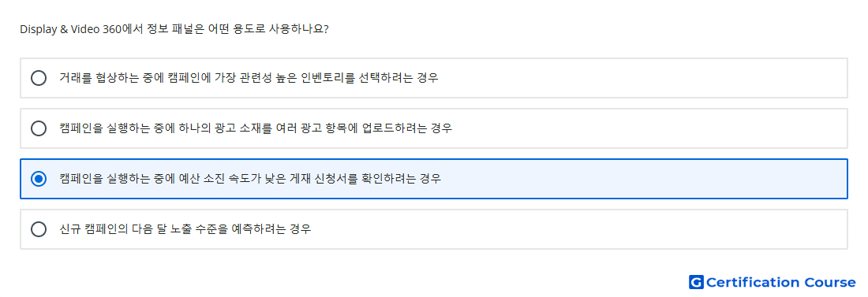Click the blue G logo icon
Image resolution: width=868 pixels, height=297 pixels.
tap(696, 282)
